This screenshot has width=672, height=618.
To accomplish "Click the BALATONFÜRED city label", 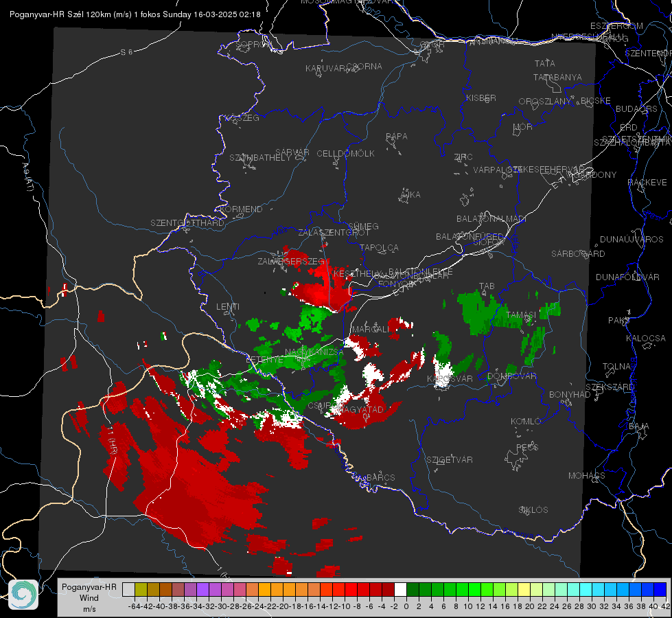I will coord(470,237).
